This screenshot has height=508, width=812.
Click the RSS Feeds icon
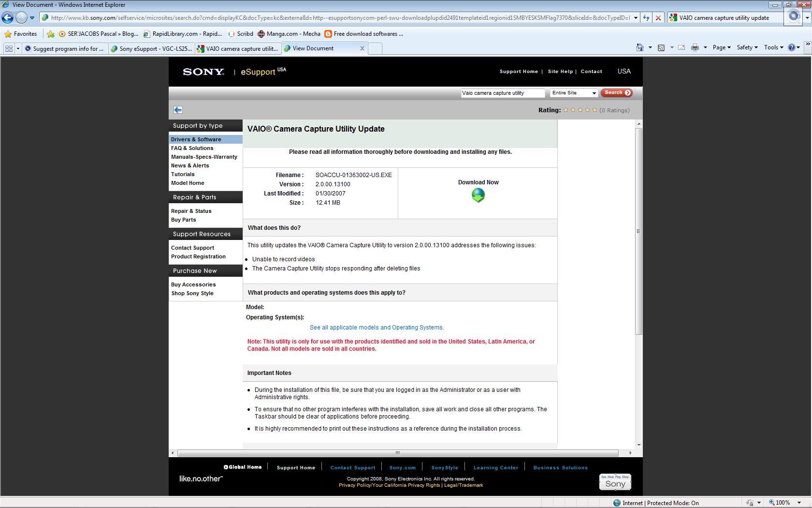(661, 47)
